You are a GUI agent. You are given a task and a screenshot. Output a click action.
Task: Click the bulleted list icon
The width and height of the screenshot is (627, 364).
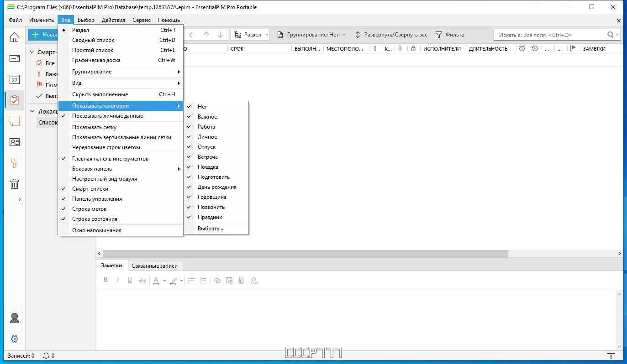tap(192, 281)
